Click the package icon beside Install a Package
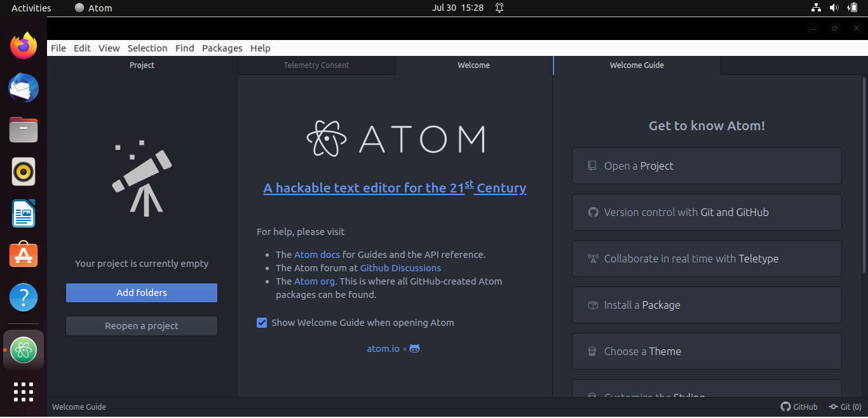This screenshot has width=868, height=418. [x=593, y=305]
